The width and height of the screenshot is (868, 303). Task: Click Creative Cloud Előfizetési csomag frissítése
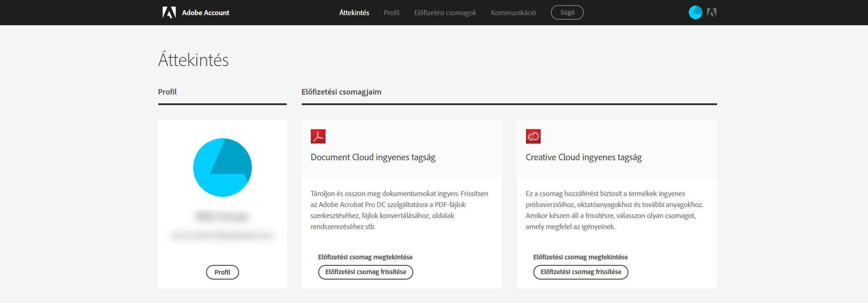[x=581, y=272]
